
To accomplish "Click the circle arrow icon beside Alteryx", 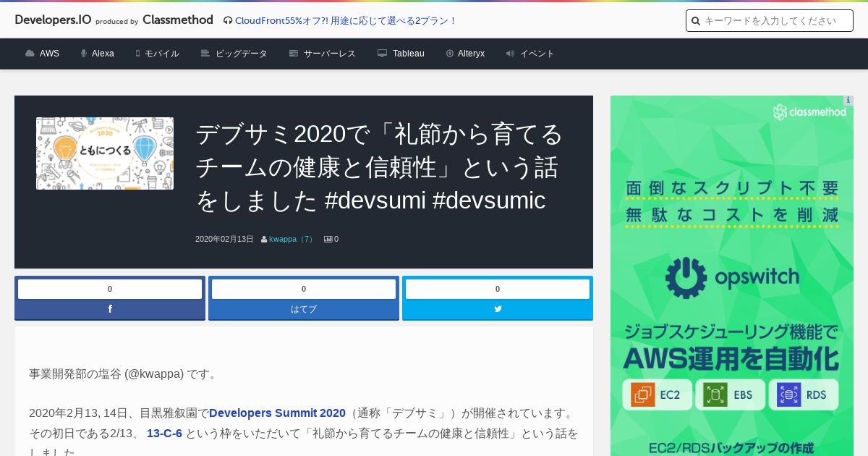I will [450, 54].
